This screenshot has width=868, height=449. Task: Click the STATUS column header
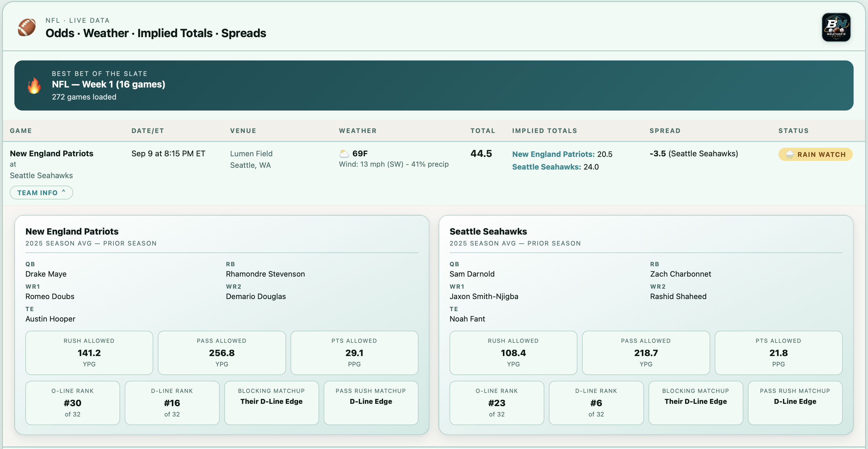tap(793, 131)
